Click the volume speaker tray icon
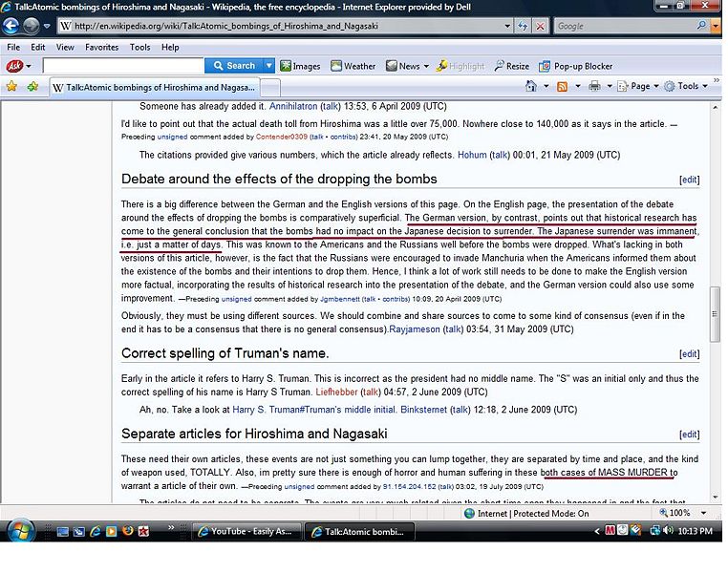The width and height of the screenshot is (728, 573). click(668, 530)
